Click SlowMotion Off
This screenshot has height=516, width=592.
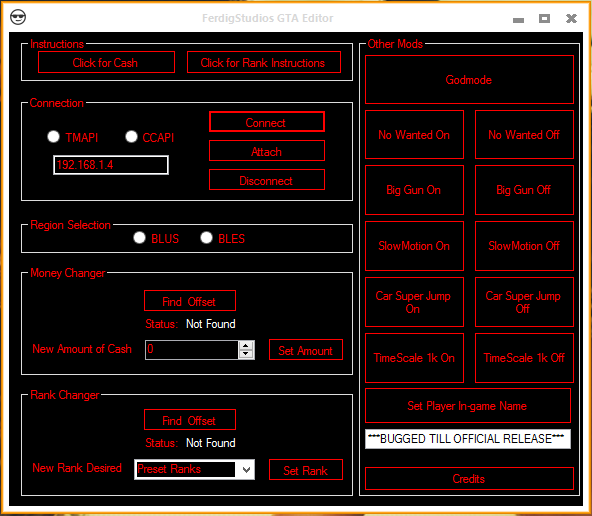tap(524, 246)
